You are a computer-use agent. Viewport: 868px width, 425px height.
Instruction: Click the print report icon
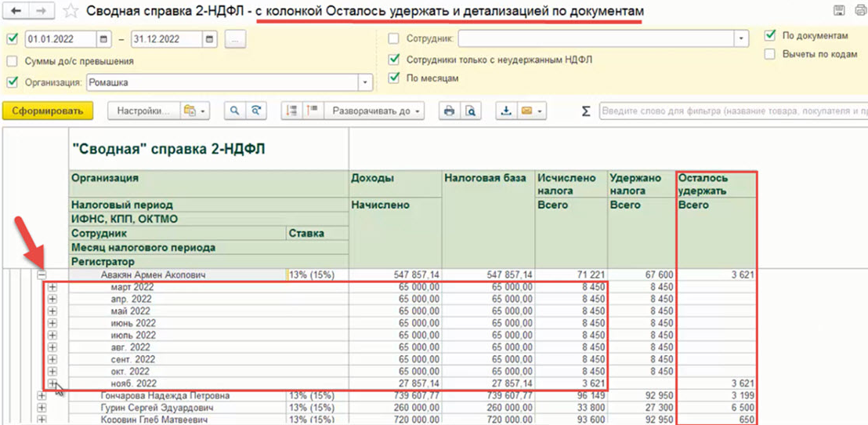click(x=449, y=111)
